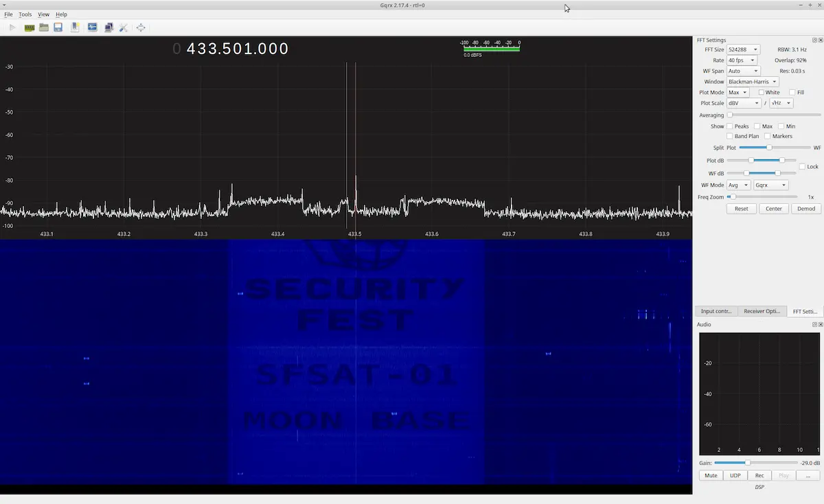
Task: Switch to the FFT Settings tab
Action: pyautogui.click(x=805, y=311)
